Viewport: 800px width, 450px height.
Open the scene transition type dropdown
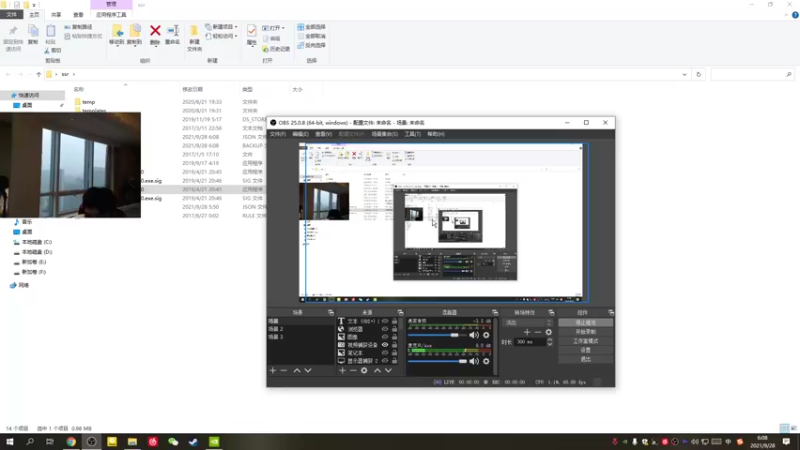(528, 322)
